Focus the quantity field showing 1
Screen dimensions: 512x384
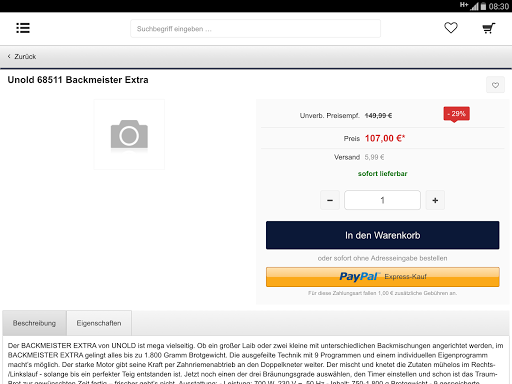pos(382,200)
